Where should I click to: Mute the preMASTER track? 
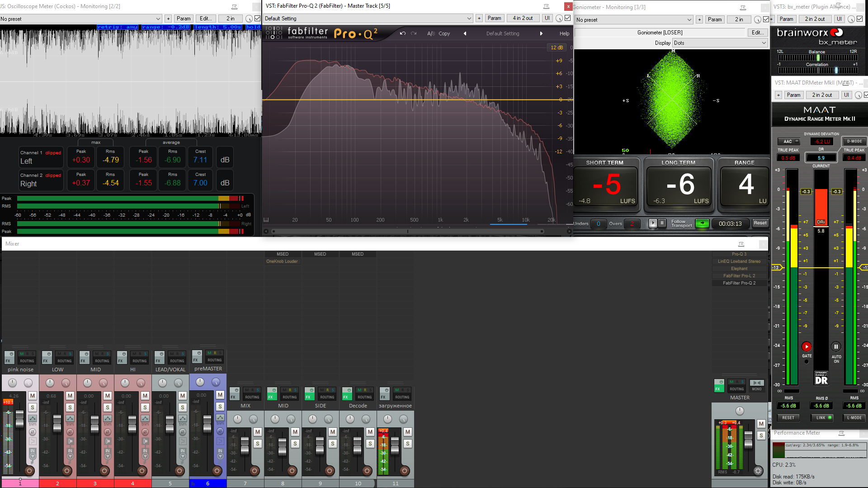(x=220, y=395)
